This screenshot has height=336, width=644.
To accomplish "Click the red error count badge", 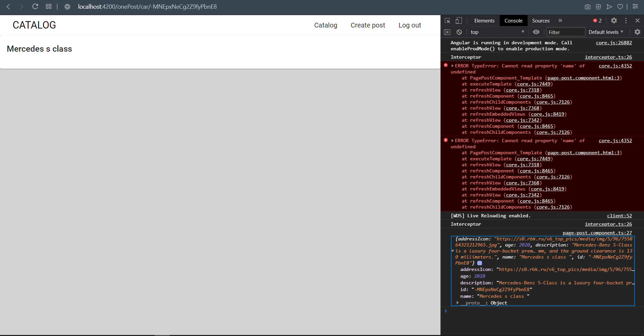I will 597,20.
